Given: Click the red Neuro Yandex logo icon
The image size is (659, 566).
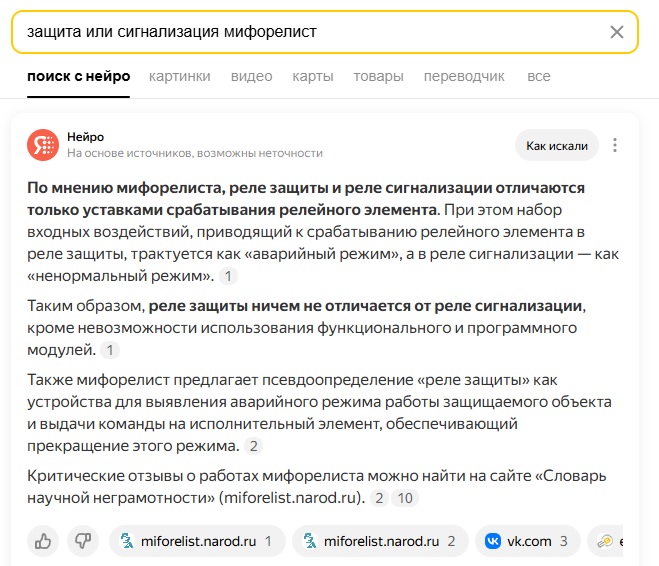Looking at the screenshot, I should tap(43, 145).
